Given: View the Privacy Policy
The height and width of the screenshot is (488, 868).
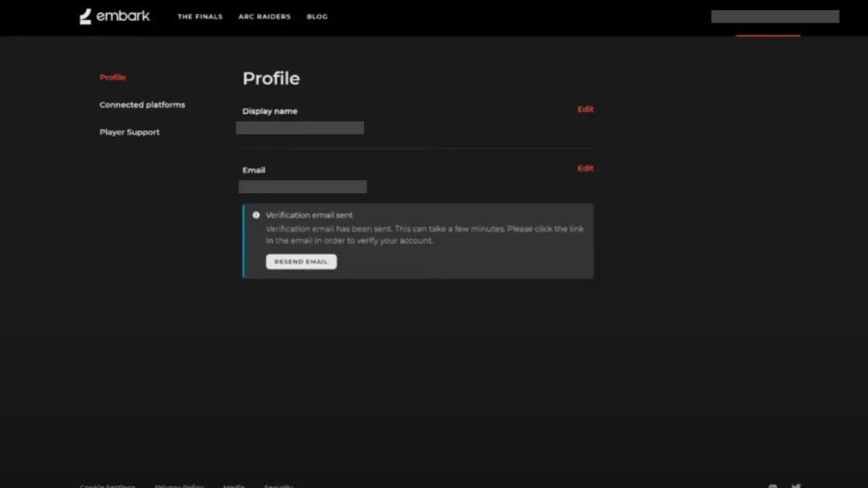Looking at the screenshot, I should 178,485.
